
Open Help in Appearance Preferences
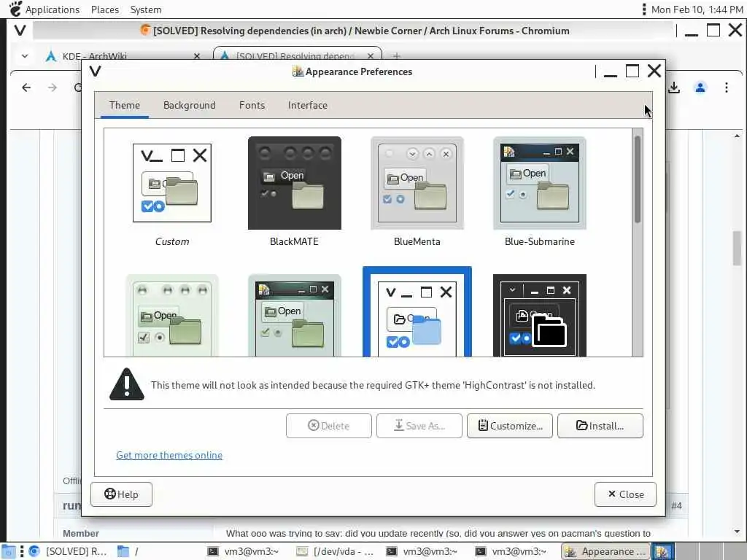click(122, 494)
